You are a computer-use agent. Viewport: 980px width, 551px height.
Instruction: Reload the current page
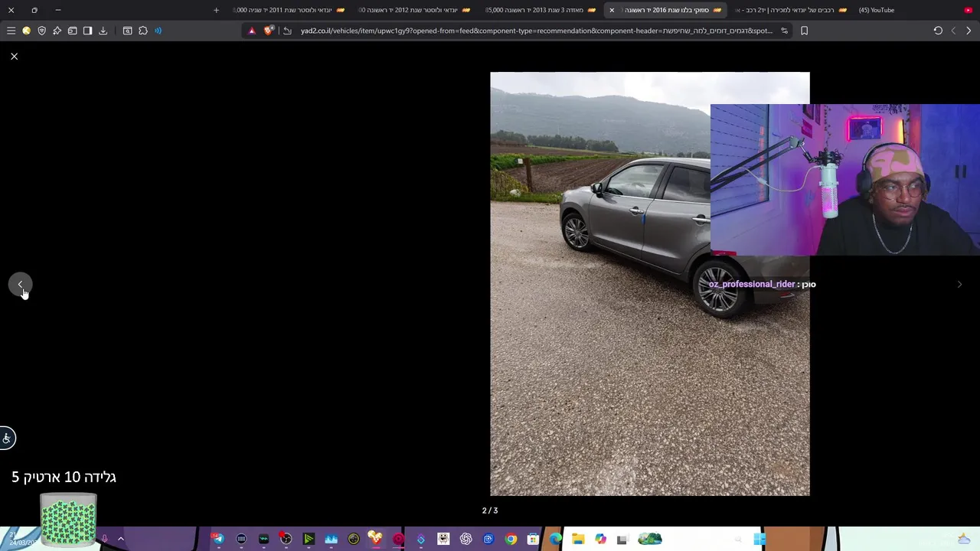coord(938,31)
